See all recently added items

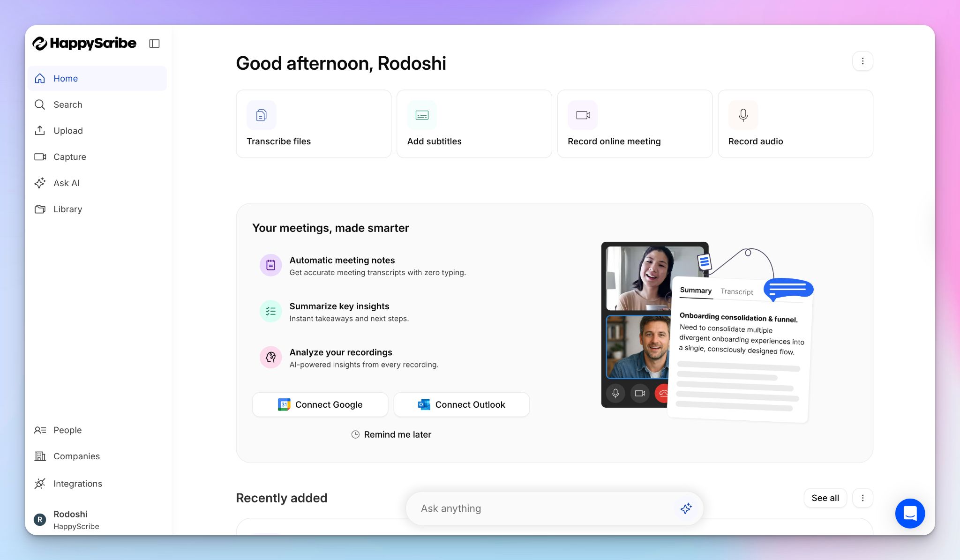825,498
